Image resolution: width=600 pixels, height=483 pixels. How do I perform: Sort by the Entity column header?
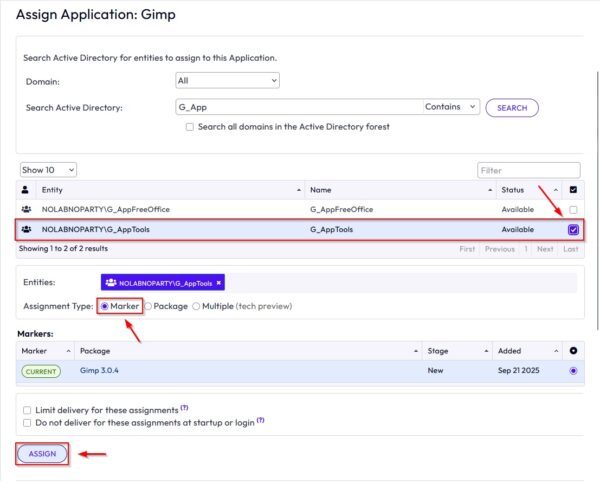[x=170, y=190]
